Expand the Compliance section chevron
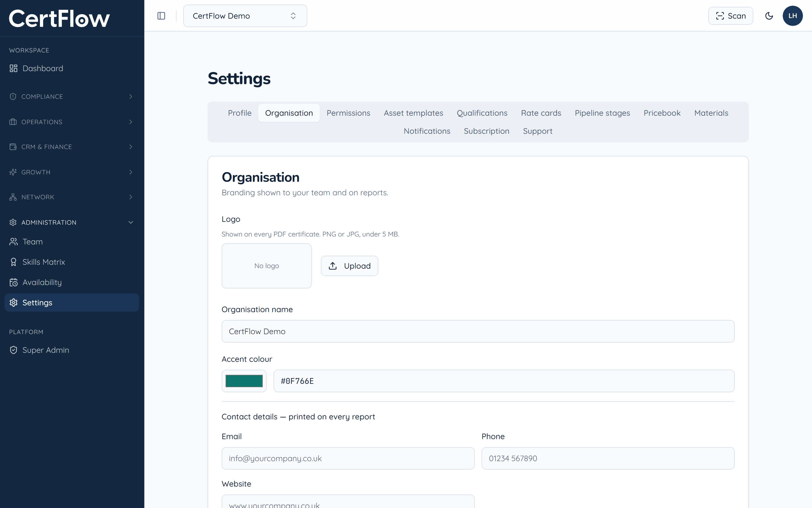This screenshot has height=508, width=812. click(131, 97)
